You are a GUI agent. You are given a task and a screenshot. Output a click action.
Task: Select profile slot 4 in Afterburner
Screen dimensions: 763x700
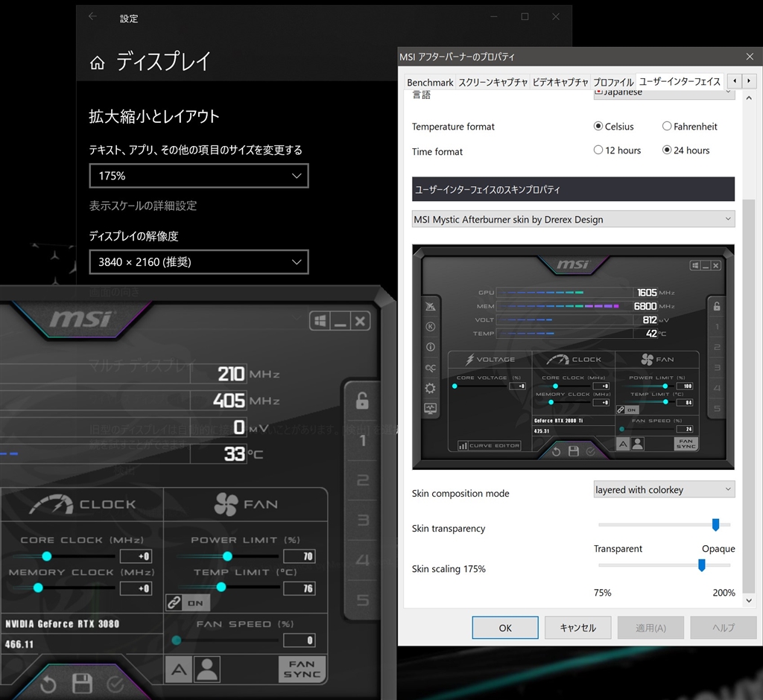(x=363, y=561)
